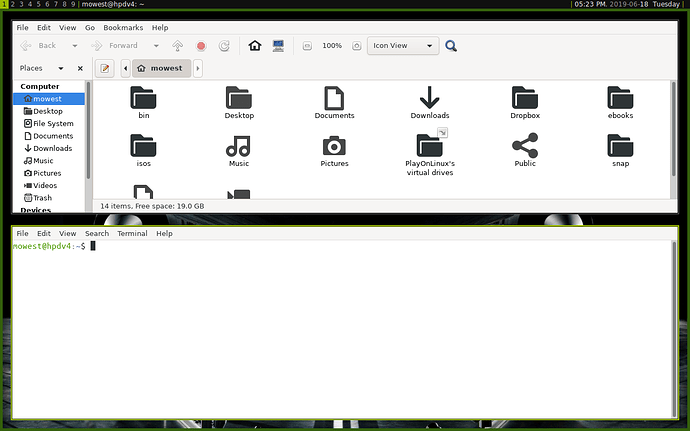This screenshot has height=431, width=690.
Task: Go to the home folder via house icon
Action: tap(255, 45)
